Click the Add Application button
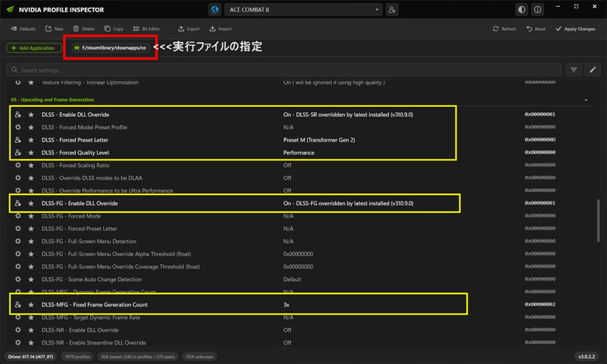Screen dimensions: 607x364 34,48
